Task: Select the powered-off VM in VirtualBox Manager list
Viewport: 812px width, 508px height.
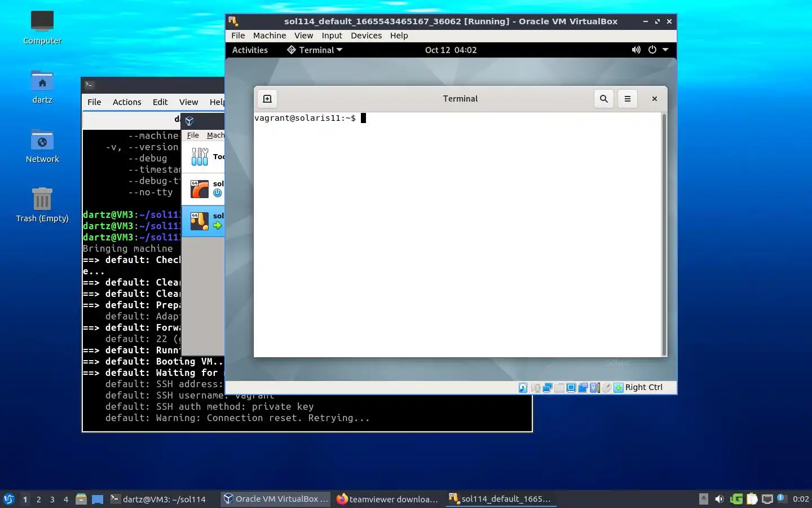Action: point(203,189)
